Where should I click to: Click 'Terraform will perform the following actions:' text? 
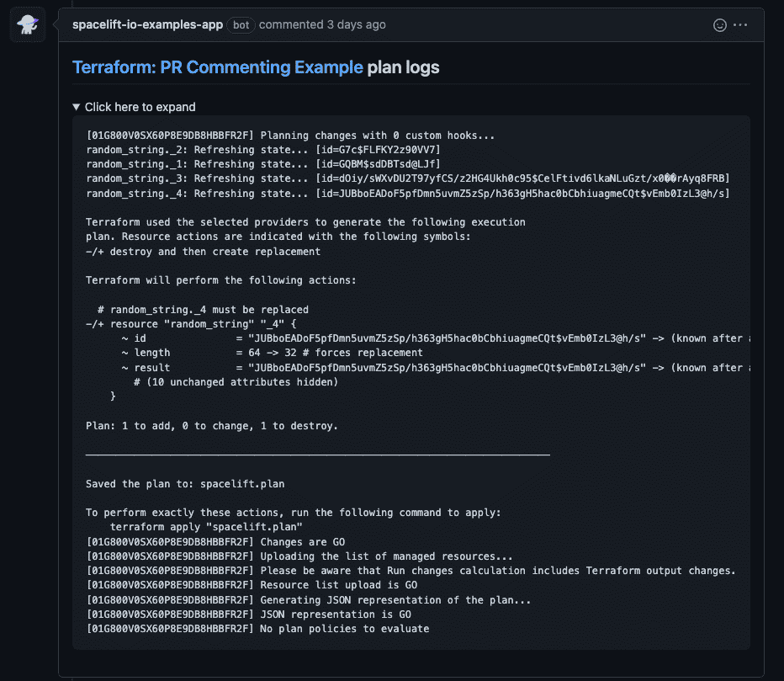pyautogui.click(x=221, y=280)
